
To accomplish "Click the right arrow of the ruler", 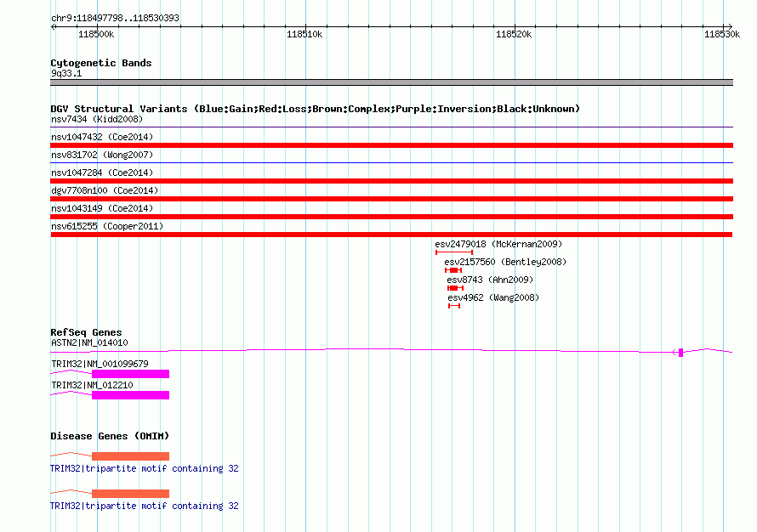I will point(730,26).
